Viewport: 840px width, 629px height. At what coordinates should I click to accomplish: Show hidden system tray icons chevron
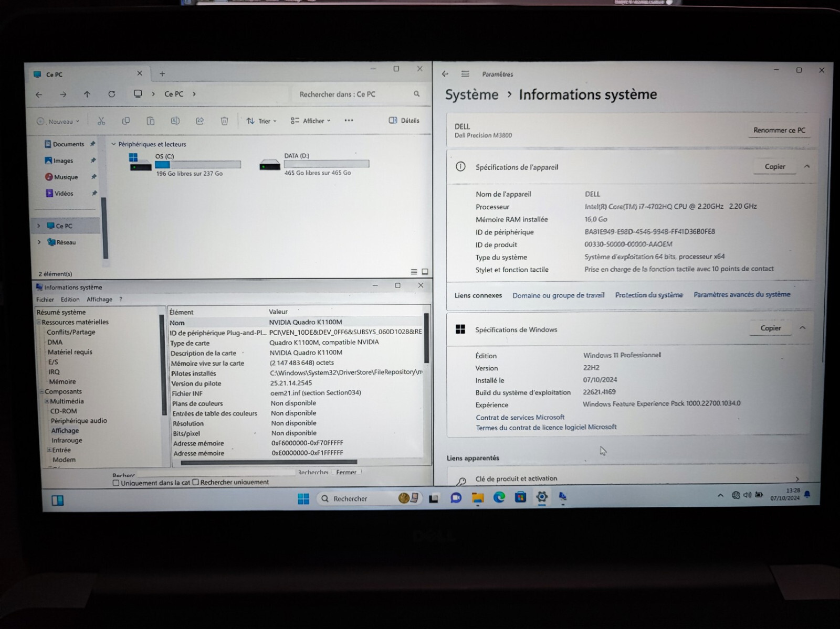pyautogui.click(x=720, y=495)
